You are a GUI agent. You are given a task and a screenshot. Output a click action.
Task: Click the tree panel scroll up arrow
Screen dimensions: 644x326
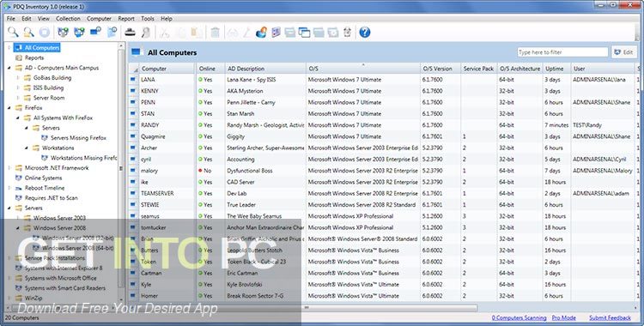(x=121, y=45)
